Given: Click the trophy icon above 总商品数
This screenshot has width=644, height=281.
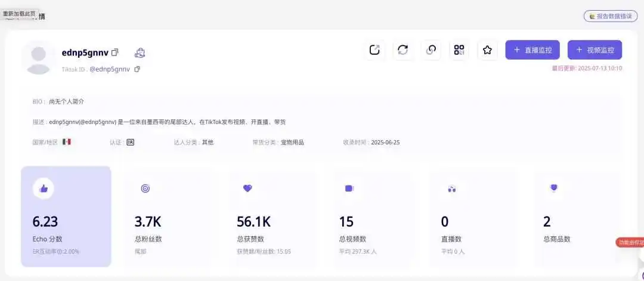Looking at the screenshot, I should 553,188.
